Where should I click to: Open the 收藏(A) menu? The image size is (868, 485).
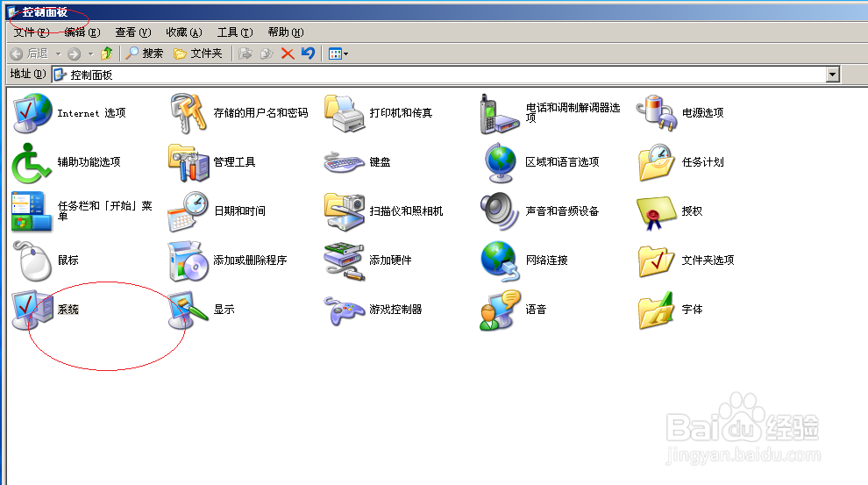[184, 32]
